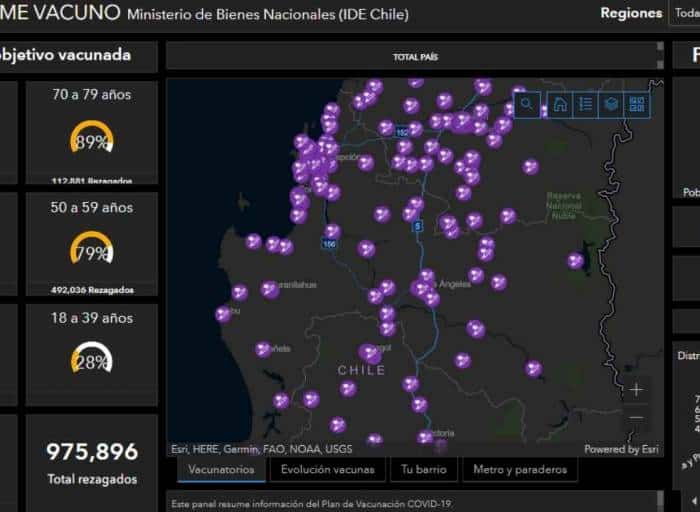Image resolution: width=700 pixels, height=512 pixels.
Task: Click the left arrow in bottom-right panel
Action: click(694, 498)
